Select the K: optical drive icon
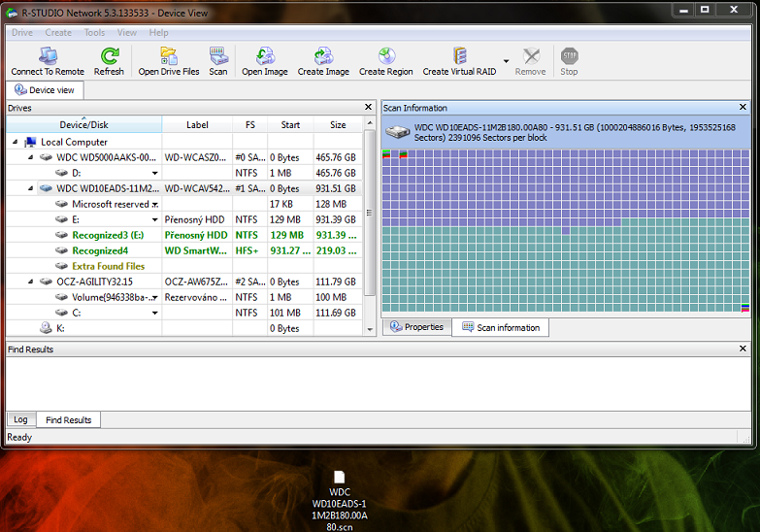This screenshot has width=760, height=532. [46, 328]
